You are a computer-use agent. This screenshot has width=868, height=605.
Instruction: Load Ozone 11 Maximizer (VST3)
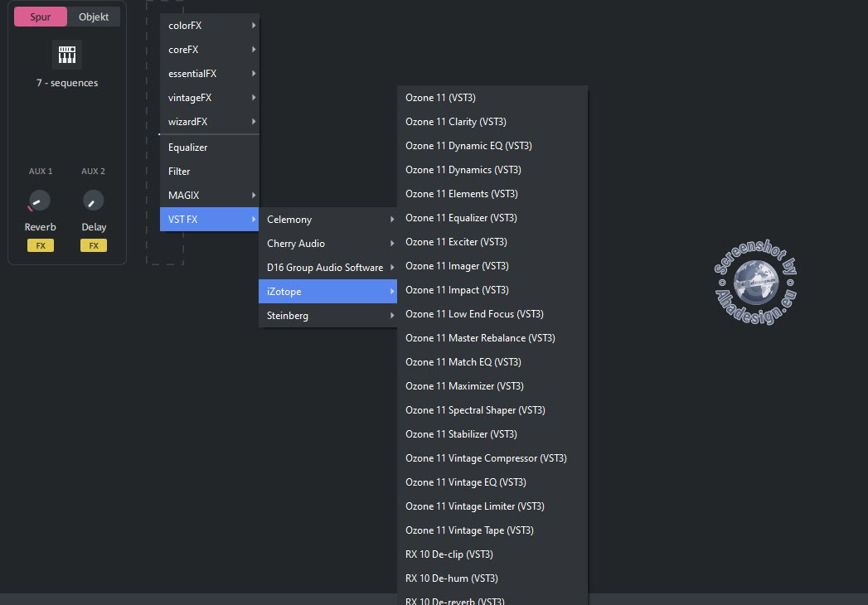[x=492, y=386]
